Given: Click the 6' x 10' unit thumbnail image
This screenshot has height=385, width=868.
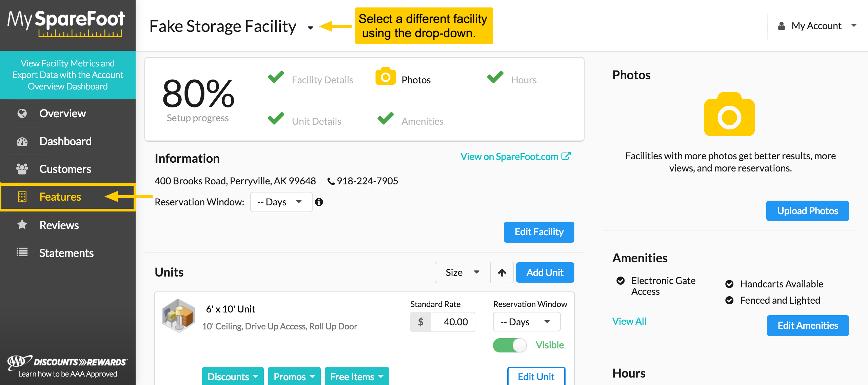Looking at the screenshot, I should pyautogui.click(x=178, y=315).
